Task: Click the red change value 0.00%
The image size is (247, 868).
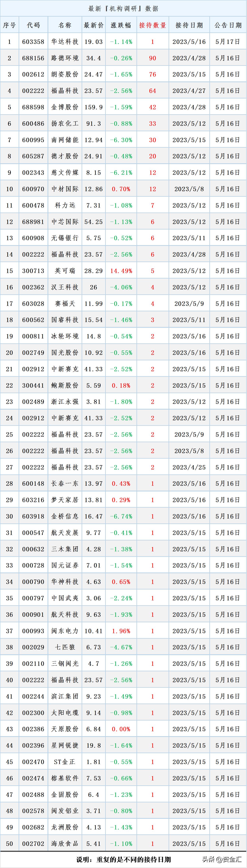Action: 121,729
